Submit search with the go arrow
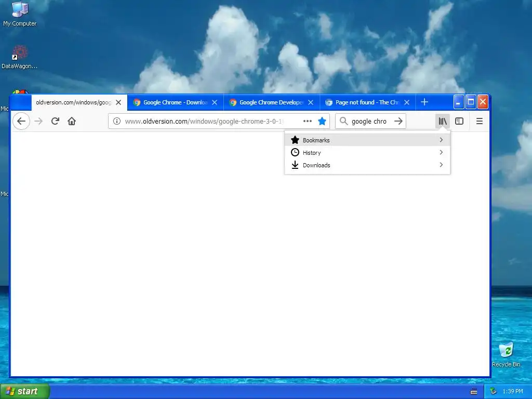 click(398, 121)
